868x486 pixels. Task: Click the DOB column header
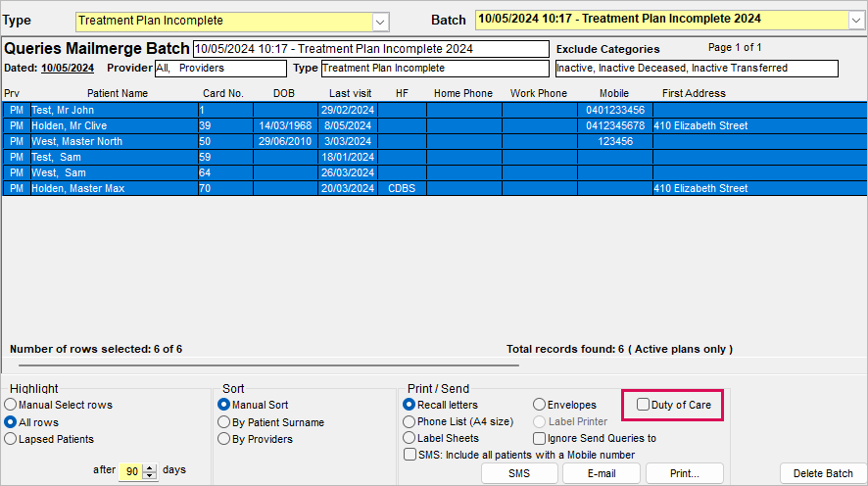click(284, 93)
